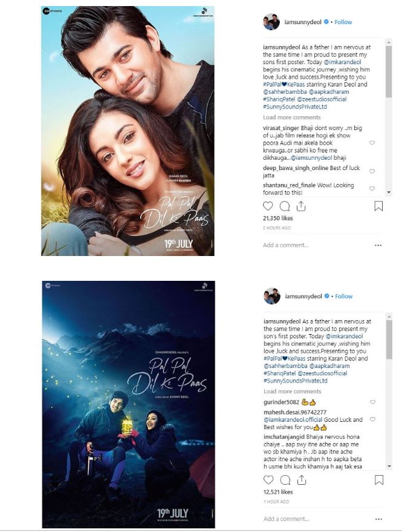The image size is (402, 532).
Task: Open the more options menu on second post
Action: [x=379, y=519]
